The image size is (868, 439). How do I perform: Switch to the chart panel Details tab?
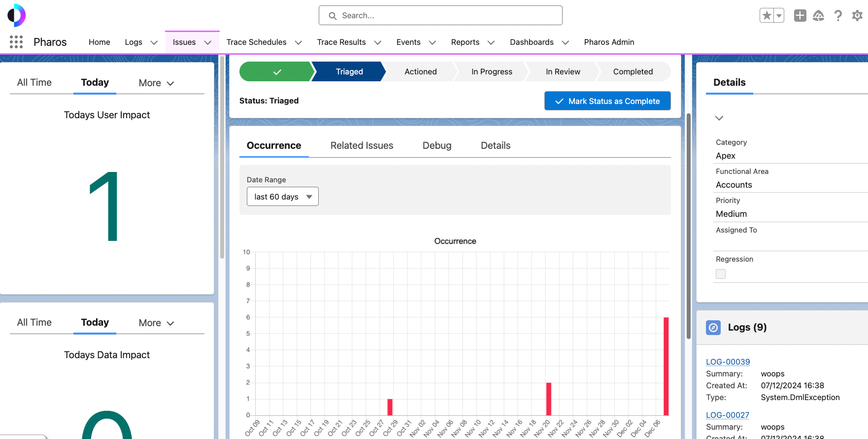[x=496, y=146]
